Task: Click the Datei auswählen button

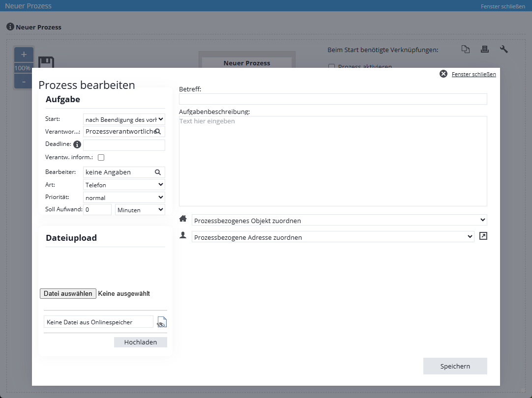Action: pyautogui.click(x=68, y=294)
